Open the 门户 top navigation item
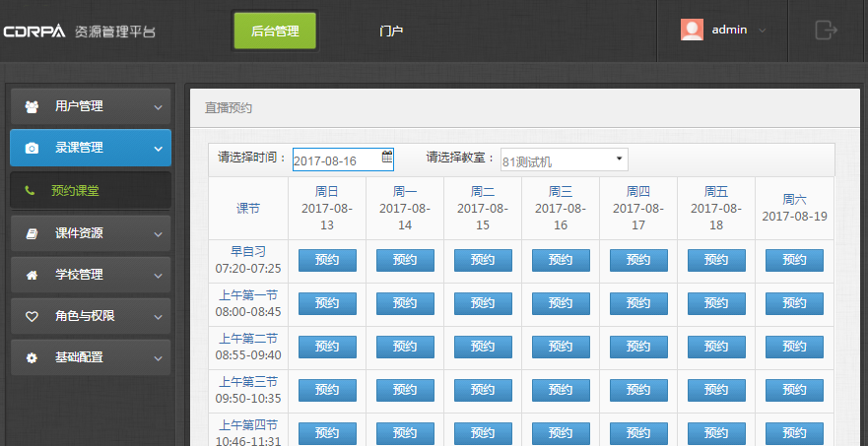The height and width of the screenshot is (446, 868). pos(391,31)
